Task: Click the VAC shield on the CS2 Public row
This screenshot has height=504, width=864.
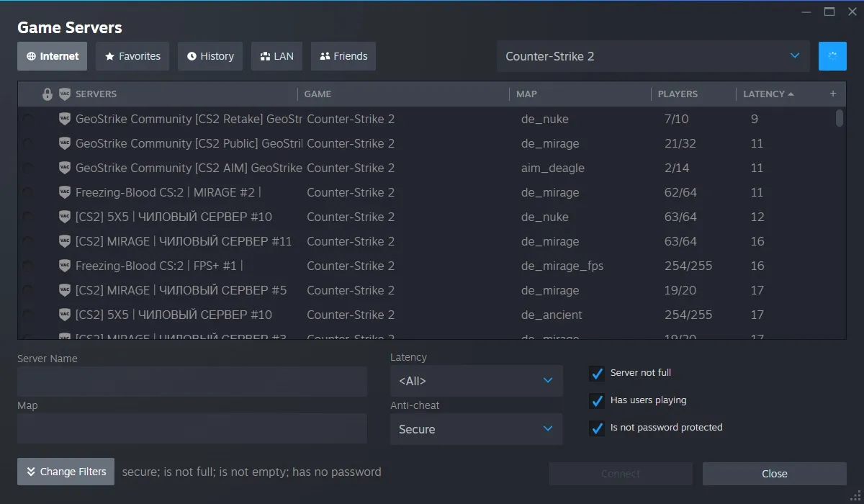Action: tap(65, 143)
